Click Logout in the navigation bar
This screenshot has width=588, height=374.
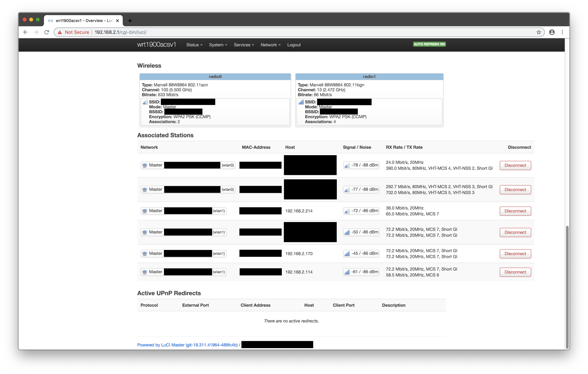coord(294,45)
